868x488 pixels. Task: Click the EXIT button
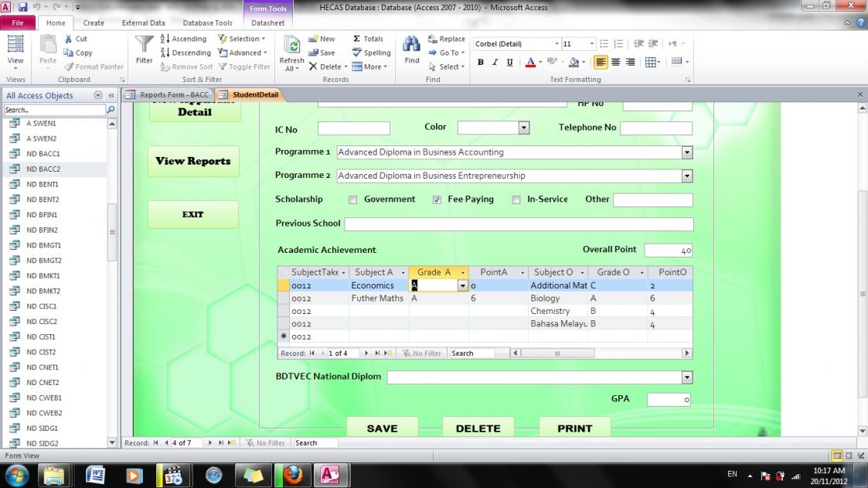193,214
